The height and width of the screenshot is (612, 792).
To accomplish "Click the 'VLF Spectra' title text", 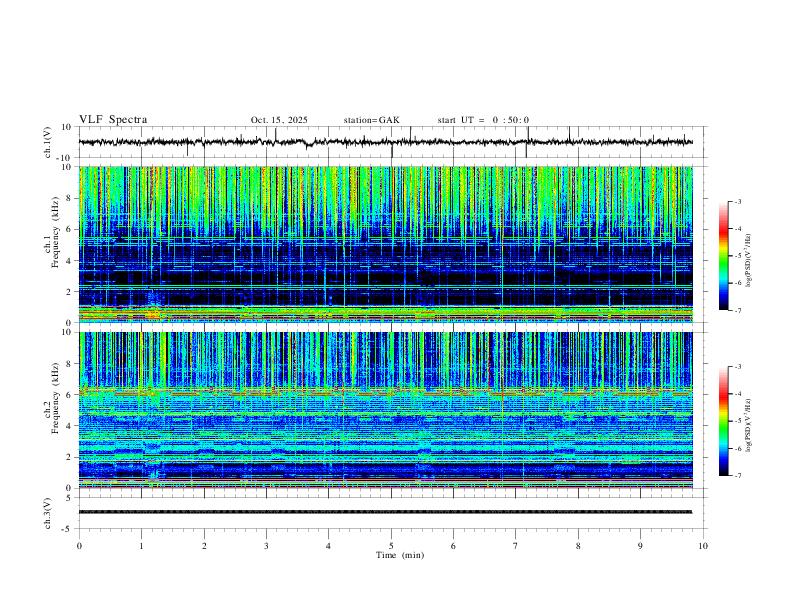I will (113, 120).
